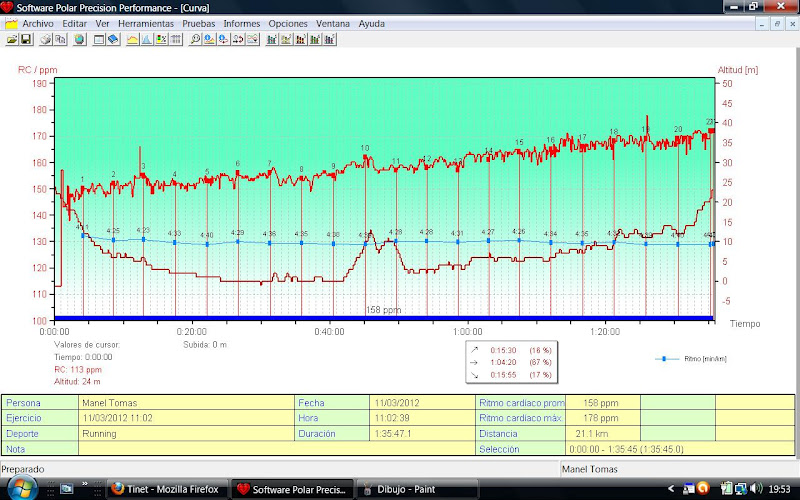Click the Altitud: 24 m cursor value
The image size is (800, 500).
77,382
